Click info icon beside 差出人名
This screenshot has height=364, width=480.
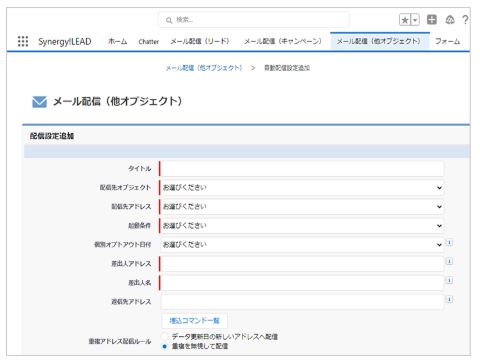[449, 281]
